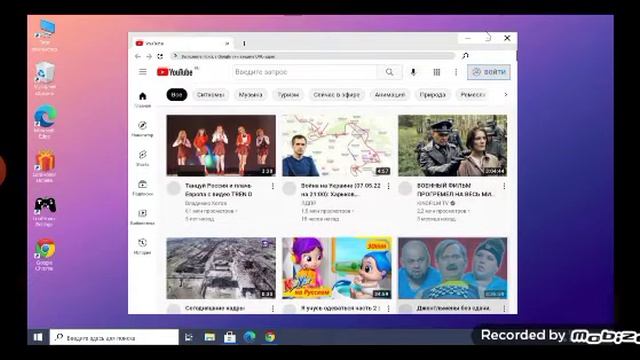Viewport: 640px width, 360px height.
Task: Select the game controller desktop shortcut
Action: [44, 211]
